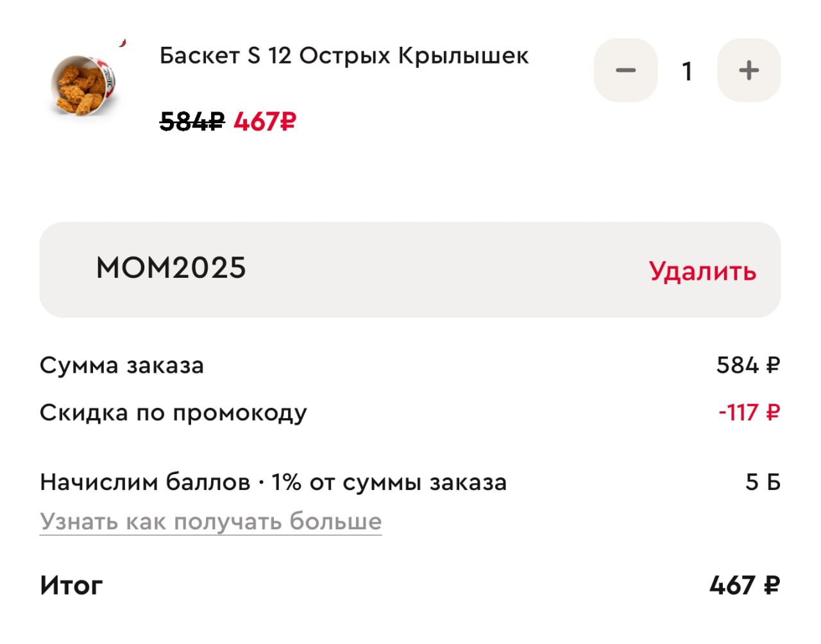
Task: Click the red 467₽ discounted price
Action: pos(264,121)
